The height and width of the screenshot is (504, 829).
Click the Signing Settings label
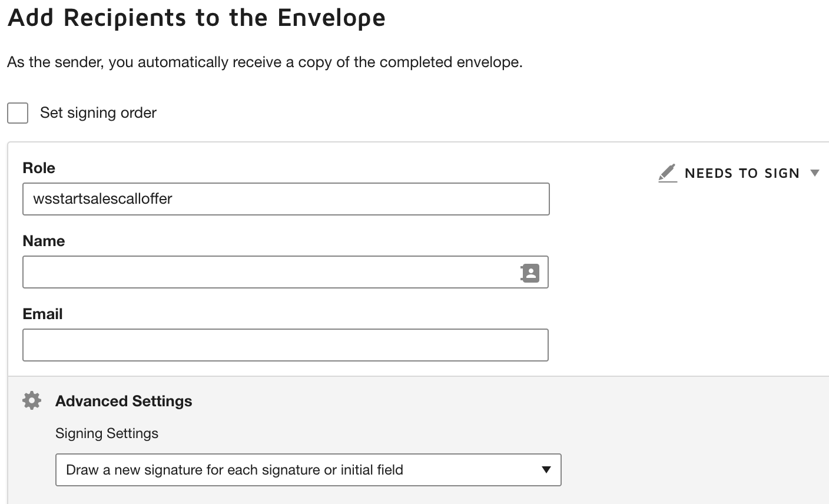(x=107, y=433)
